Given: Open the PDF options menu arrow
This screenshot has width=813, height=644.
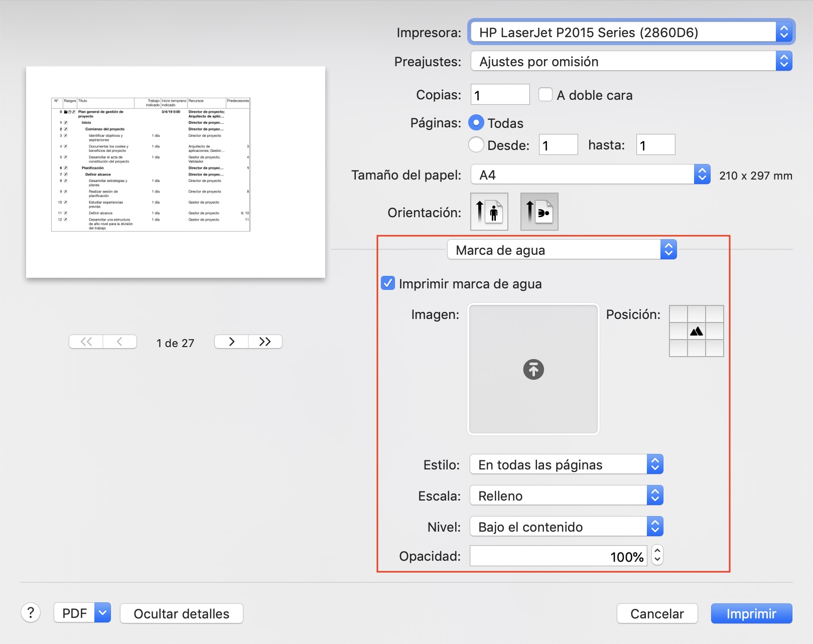Looking at the screenshot, I should (x=102, y=613).
